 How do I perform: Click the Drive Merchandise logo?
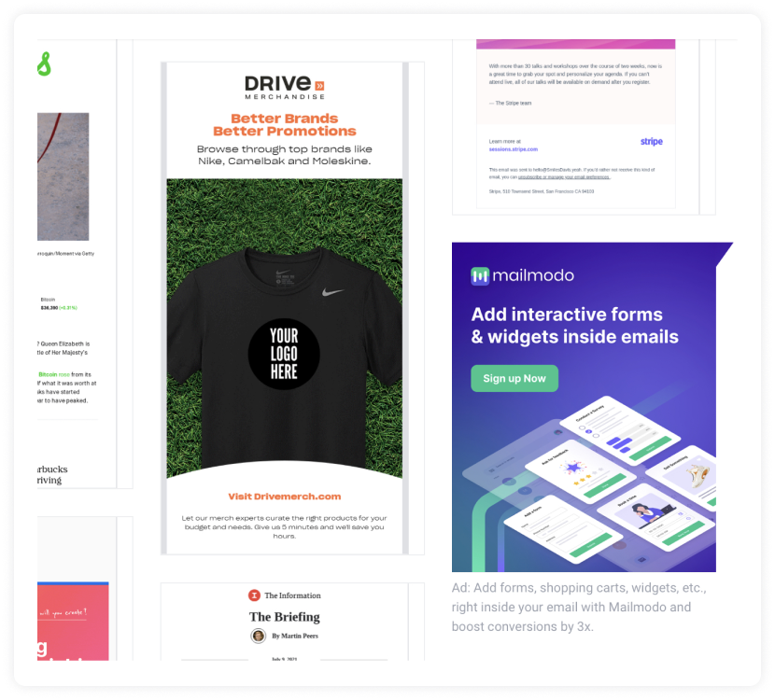pyautogui.click(x=285, y=88)
